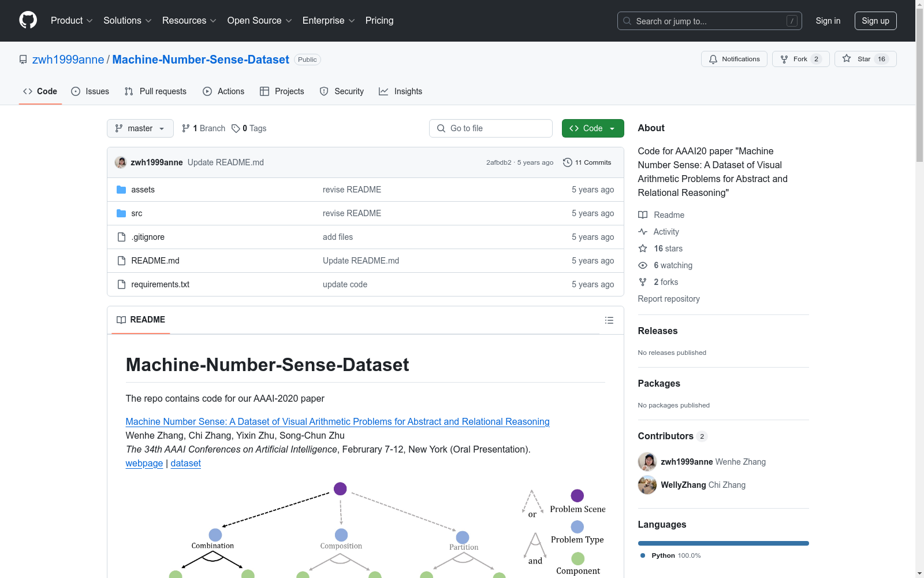Click the Machine-Number-Sense-Dataset repository title link
Image resolution: width=924 pixels, height=578 pixels.
coord(200,60)
